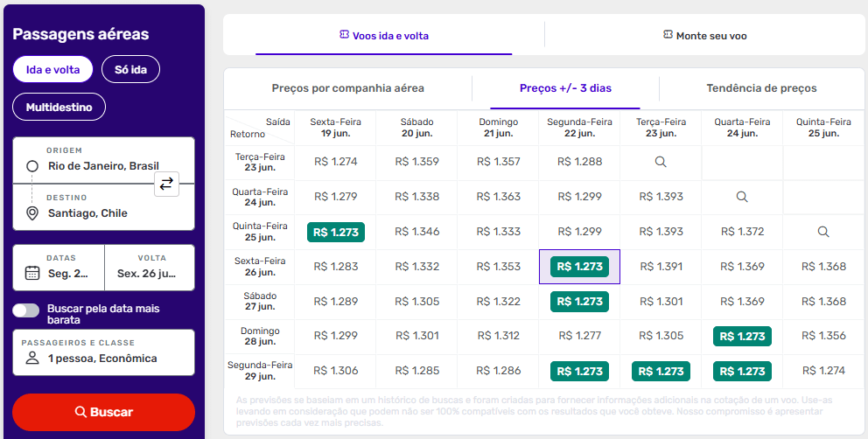Viewport: 868px width, 439px height.
Task: Click person icon in passengers field
Action: [x=32, y=358]
